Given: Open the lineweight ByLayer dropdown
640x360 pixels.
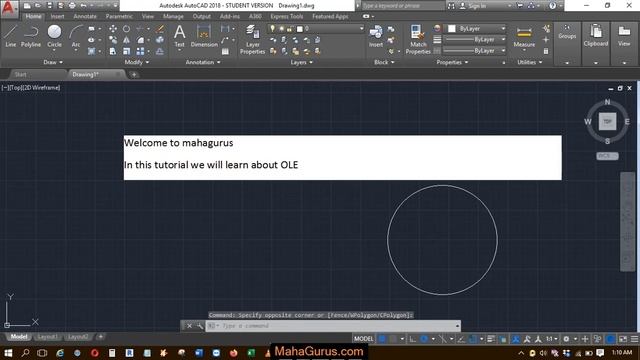Looking at the screenshot, I should coord(475,40).
